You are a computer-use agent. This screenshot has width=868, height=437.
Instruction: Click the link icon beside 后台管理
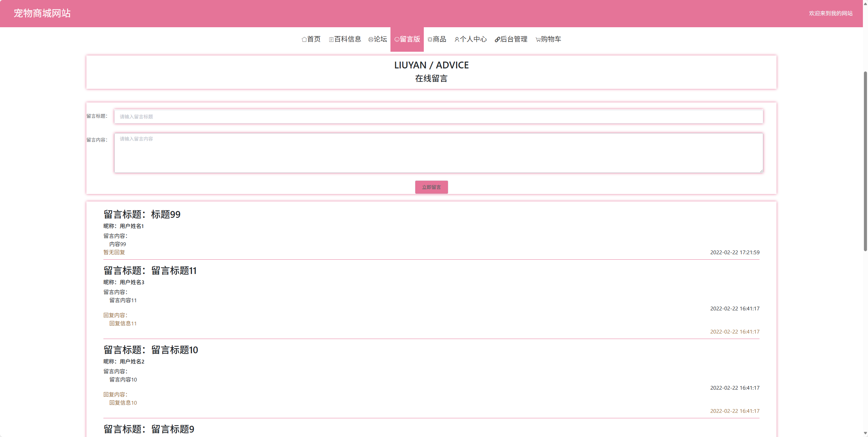[x=497, y=39]
